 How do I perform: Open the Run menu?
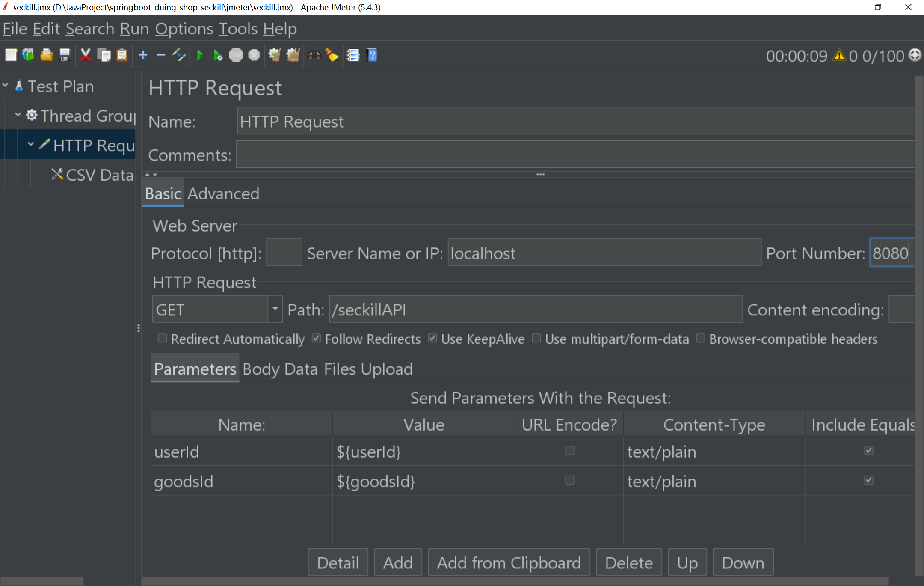[134, 29]
